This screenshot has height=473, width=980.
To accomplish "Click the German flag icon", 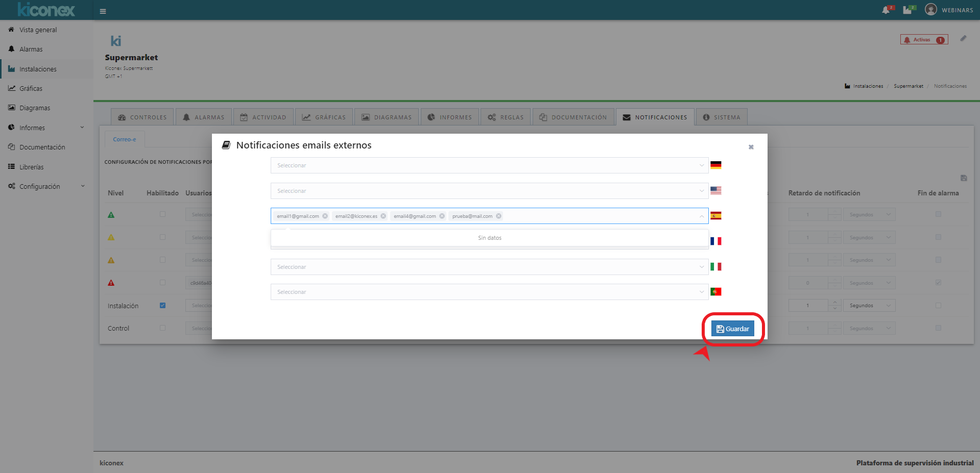I will (x=716, y=165).
